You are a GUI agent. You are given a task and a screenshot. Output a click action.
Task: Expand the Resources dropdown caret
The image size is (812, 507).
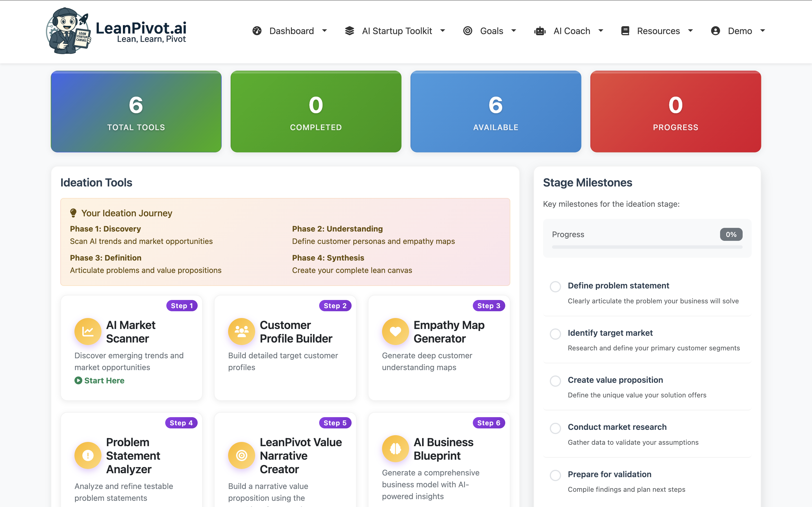click(x=690, y=31)
